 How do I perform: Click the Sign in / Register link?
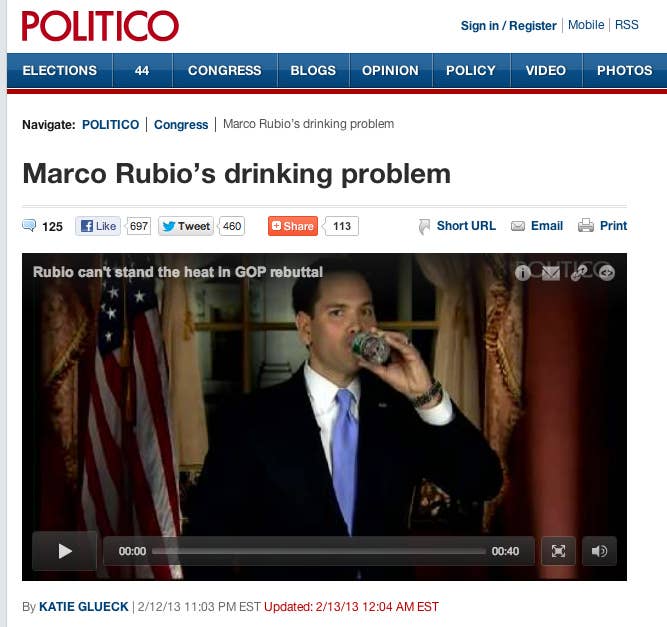[508, 26]
